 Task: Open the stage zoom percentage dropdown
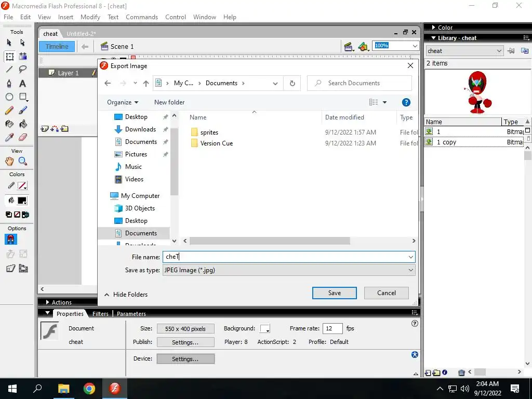(415, 46)
